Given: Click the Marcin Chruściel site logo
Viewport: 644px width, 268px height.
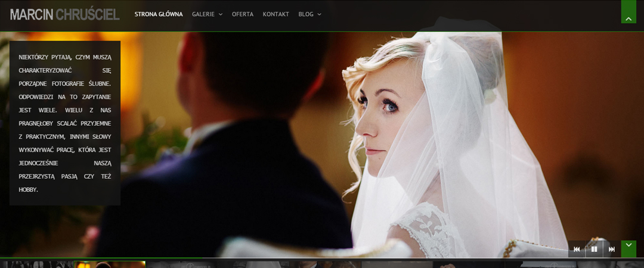Looking at the screenshot, I should coord(64,14).
